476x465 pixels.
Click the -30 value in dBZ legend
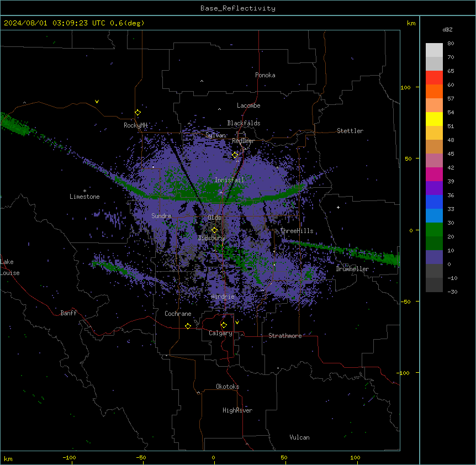click(452, 292)
